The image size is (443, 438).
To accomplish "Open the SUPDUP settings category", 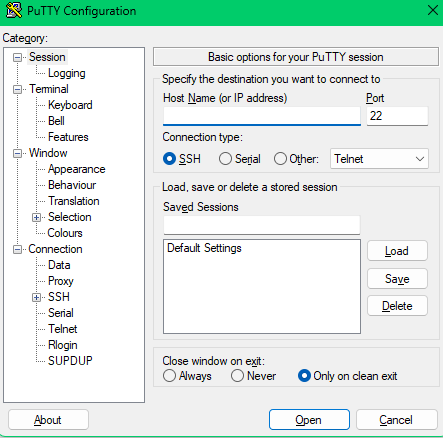I will point(70,361).
